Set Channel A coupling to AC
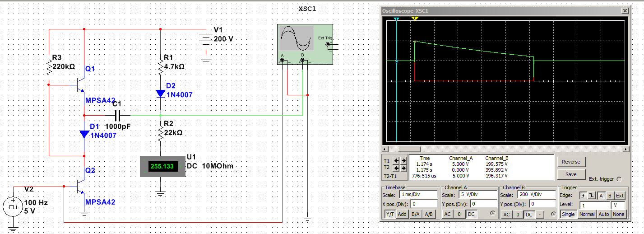644x234 pixels. (x=448, y=214)
